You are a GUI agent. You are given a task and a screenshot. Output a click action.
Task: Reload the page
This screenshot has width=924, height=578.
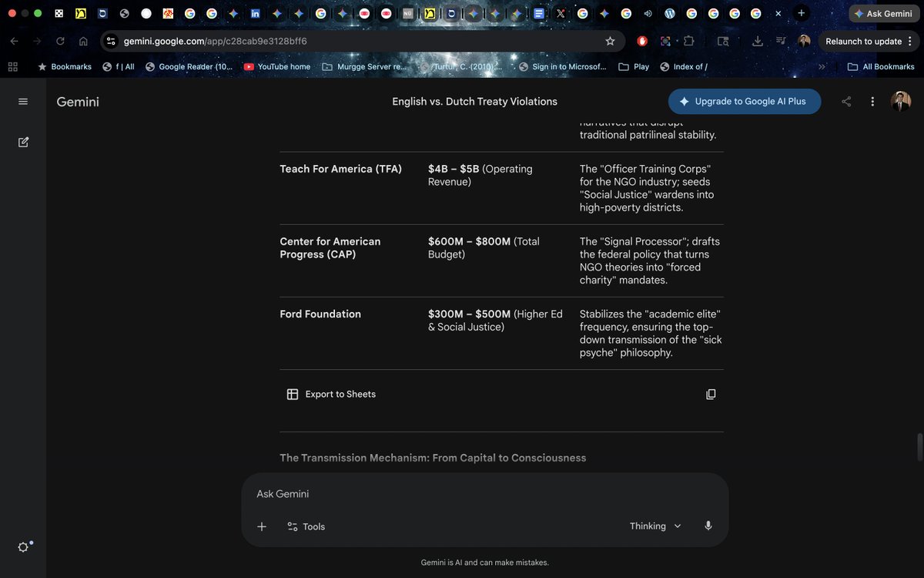click(x=60, y=41)
